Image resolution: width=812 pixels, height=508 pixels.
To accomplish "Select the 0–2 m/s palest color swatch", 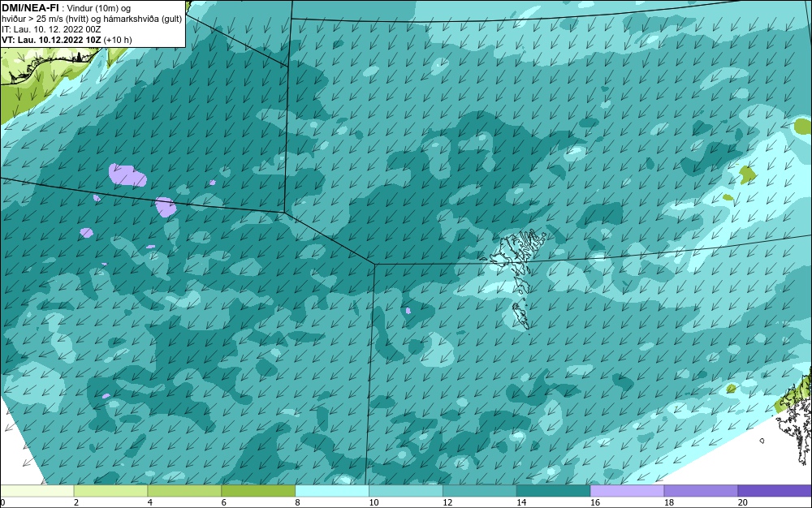I will coord(37,491).
